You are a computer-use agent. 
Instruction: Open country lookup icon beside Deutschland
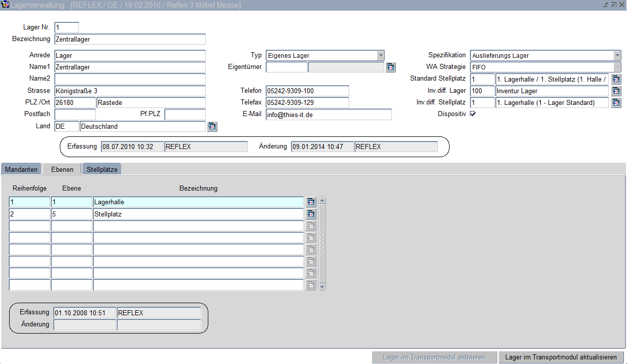click(212, 127)
